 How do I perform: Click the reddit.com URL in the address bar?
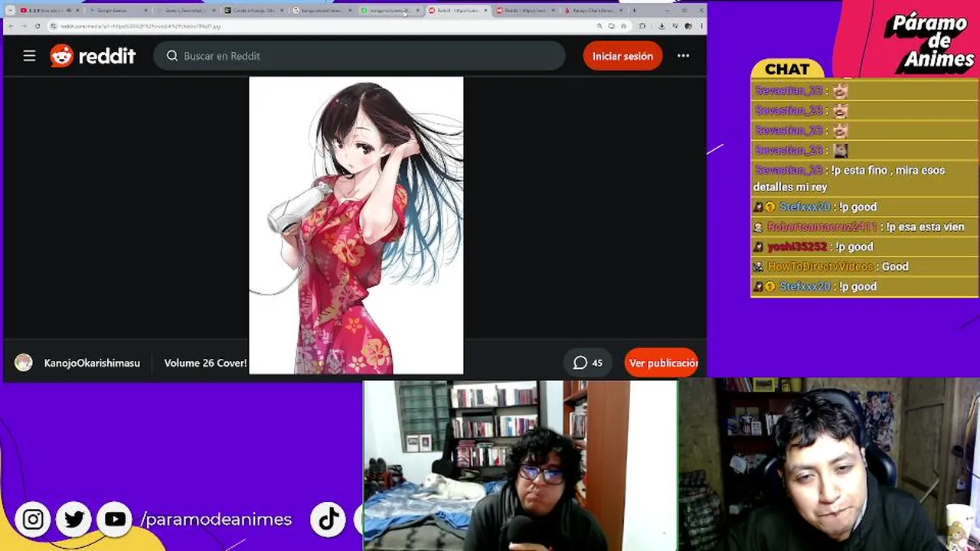(140, 26)
